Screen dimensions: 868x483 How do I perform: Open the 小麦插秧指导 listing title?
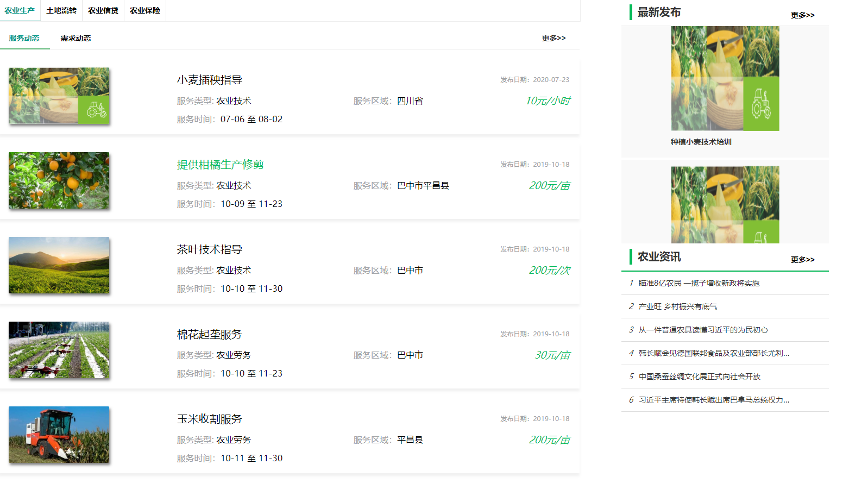(210, 80)
